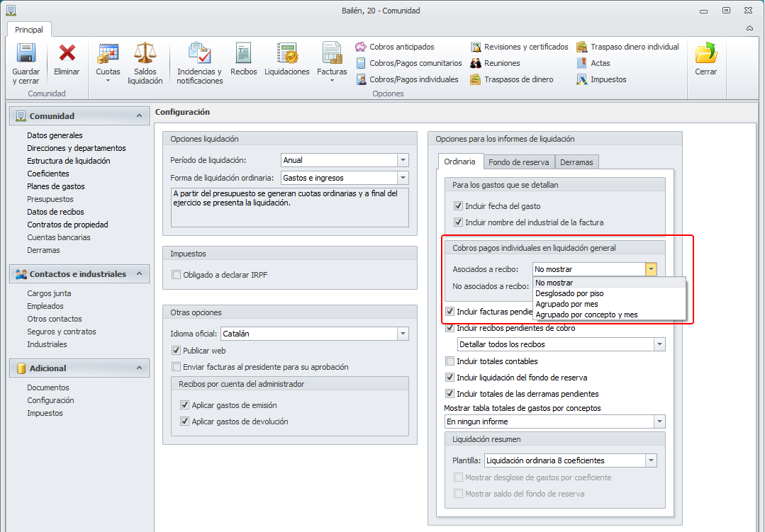This screenshot has width=765, height=532.
Task: Click the Guardar y cerrar save icon
Action: click(x=26, y=52)
